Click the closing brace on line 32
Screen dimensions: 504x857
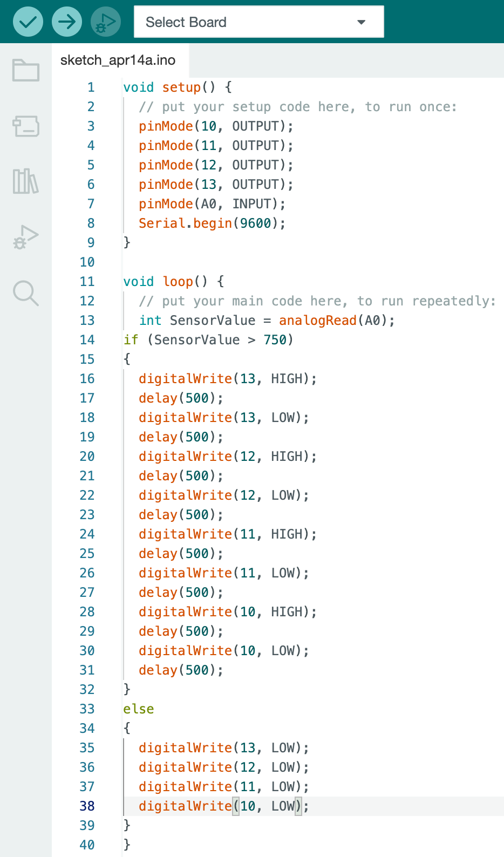(x=127, y=690)
